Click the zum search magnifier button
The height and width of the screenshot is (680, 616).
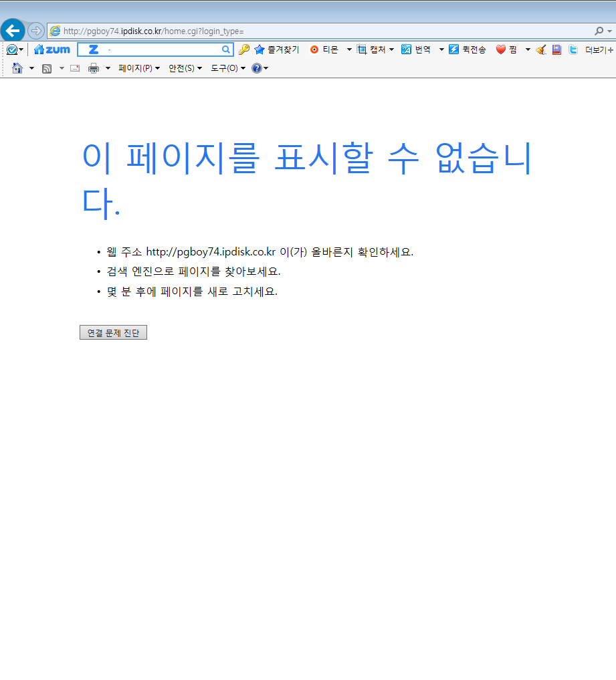coord(226,49)
